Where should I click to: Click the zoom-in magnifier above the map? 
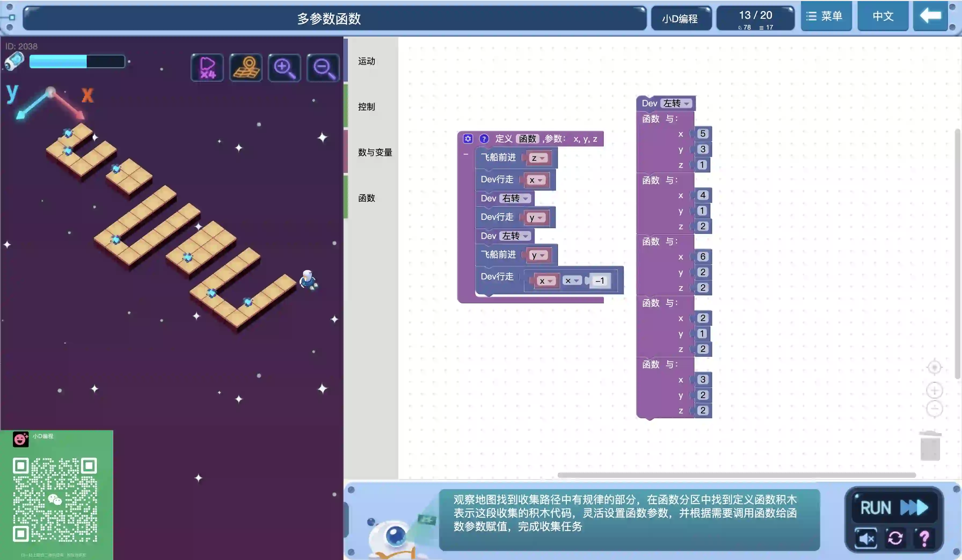[x=285, y=68]
